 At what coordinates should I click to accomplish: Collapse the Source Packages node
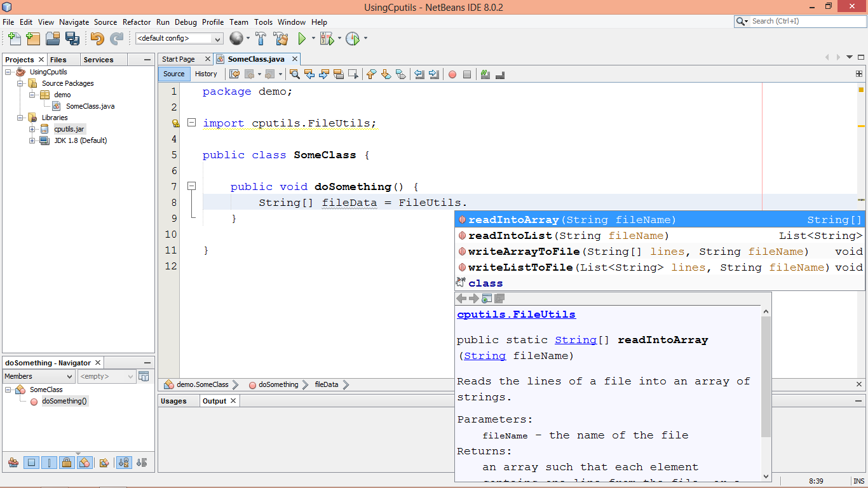pyautogui.click(x=20, y=83)
